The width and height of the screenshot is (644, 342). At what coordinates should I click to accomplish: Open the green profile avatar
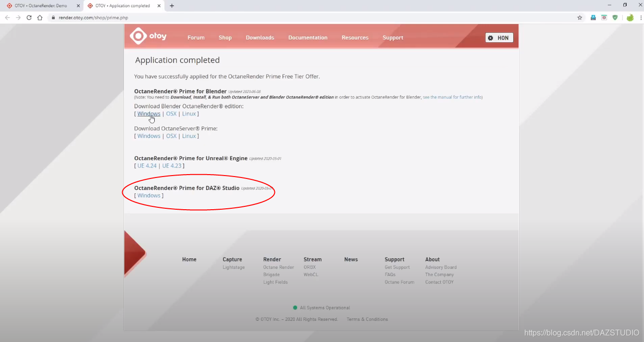tap(630, 18)
